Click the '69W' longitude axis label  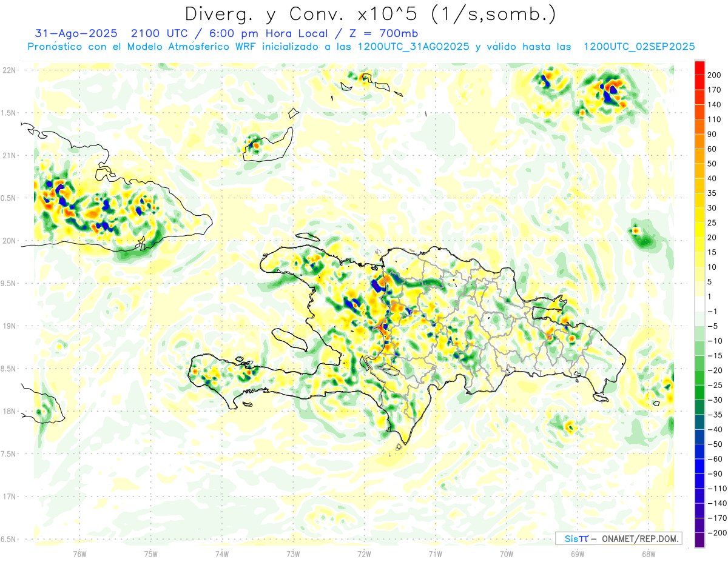578,554
